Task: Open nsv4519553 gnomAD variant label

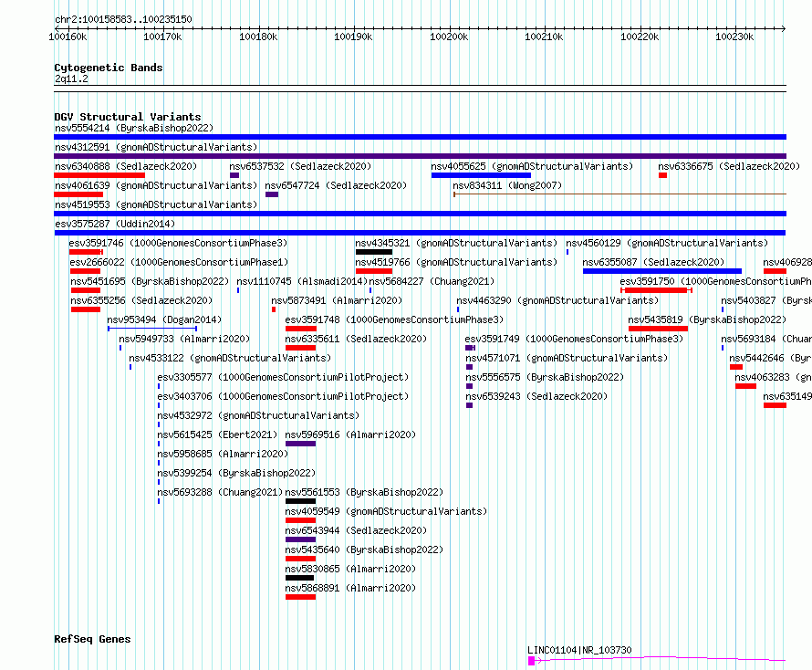Action: tap(156, 204)
